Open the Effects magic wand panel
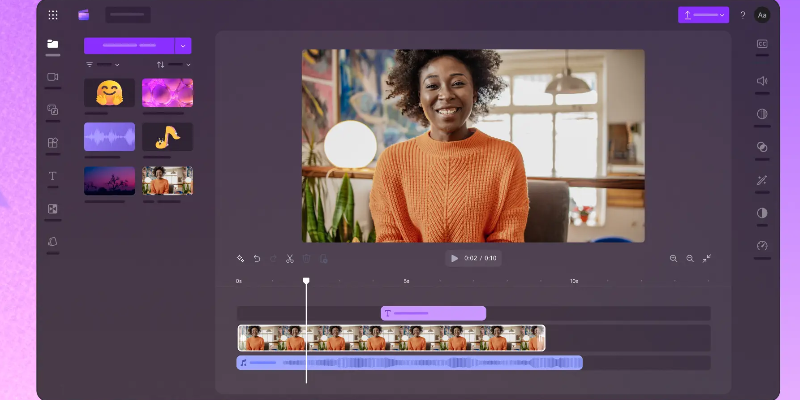The image size is (800, 400). click(762, 180)
